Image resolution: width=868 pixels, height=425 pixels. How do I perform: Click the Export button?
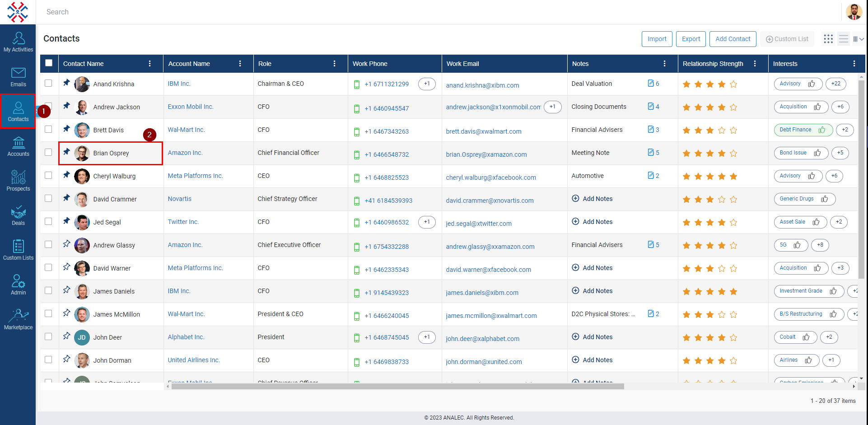coord(691,39)
